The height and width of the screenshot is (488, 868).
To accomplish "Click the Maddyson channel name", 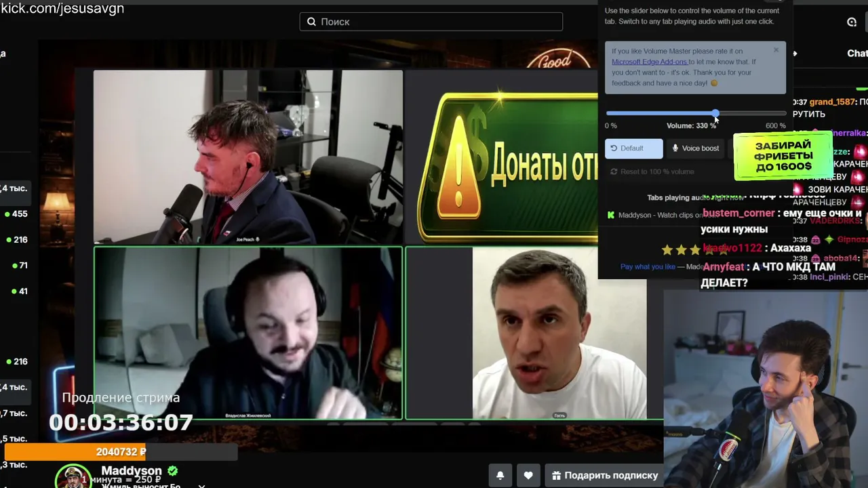I will point(132,471).
